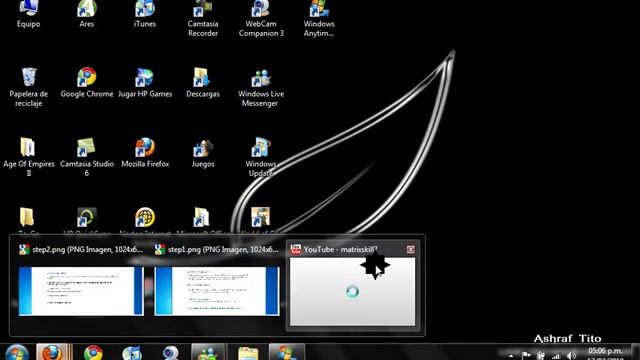Image resolution: width=640 pixels, height=360 pixels.
Task: Open the network signal tray icon
Action: [556, 356]
